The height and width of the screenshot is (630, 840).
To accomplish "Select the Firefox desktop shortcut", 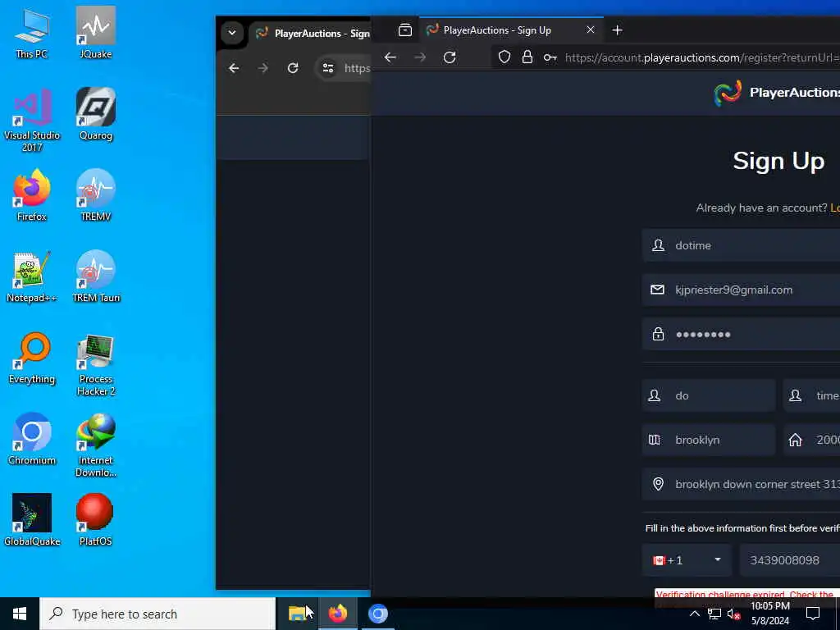I will pos(32,195).
